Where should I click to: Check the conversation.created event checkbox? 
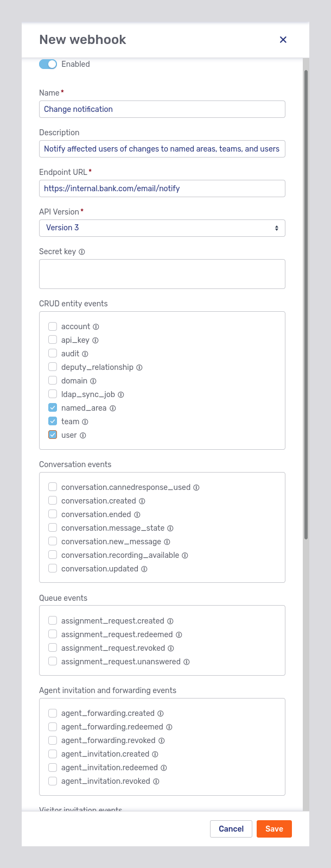[x=53, y=500]
